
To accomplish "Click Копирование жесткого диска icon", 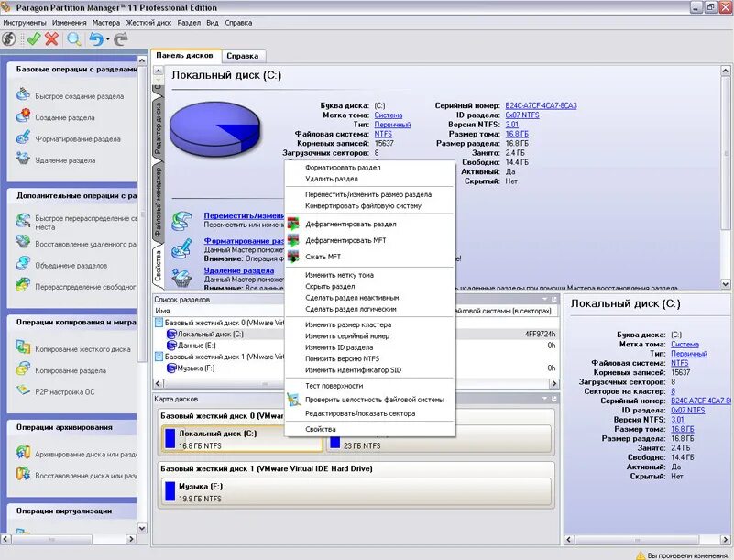I will point(23,347).
